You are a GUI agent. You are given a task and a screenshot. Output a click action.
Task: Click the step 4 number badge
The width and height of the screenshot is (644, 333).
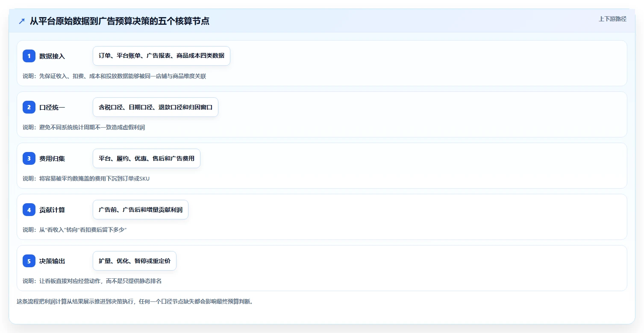click(x=29, y=210)
